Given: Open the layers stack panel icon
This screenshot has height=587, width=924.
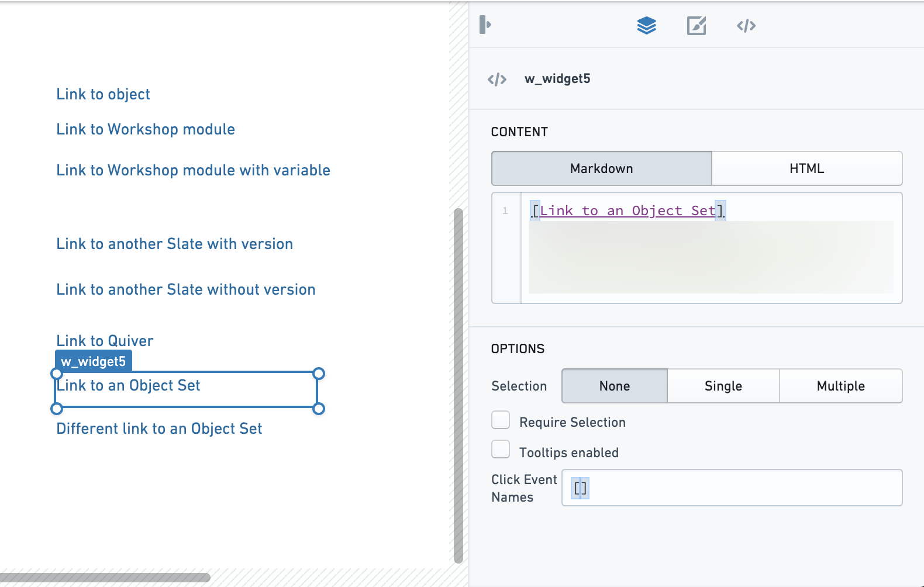Looking at the screenshot, I should click(646, 26).
